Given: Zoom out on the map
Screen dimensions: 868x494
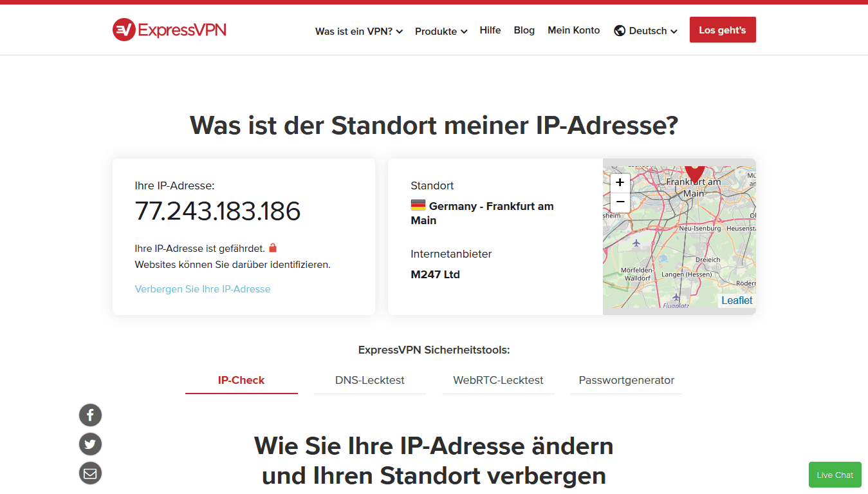Looking at the screenshot, I should pyautogui.click(x=620, y=202).
